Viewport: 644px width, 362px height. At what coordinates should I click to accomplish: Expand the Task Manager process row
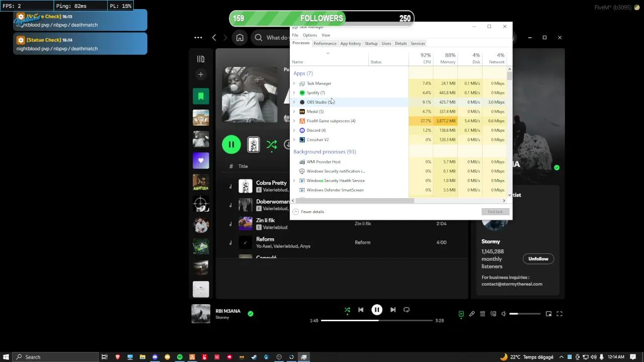pos(294,83)
